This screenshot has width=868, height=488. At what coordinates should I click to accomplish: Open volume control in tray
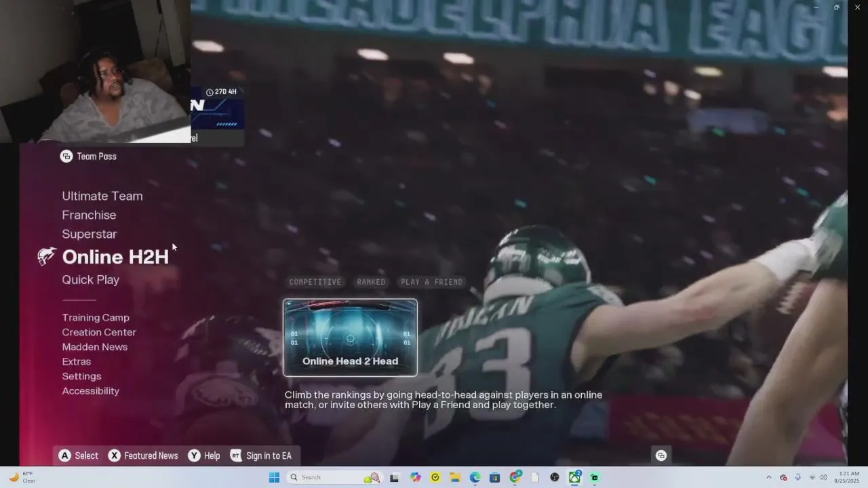point(823,477)
